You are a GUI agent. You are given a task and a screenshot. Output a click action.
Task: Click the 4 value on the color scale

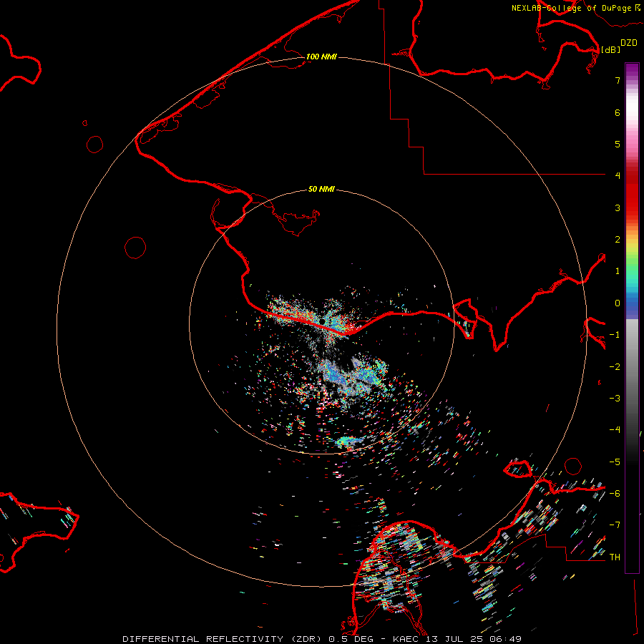pyautogui.click(x=618, y=176)
